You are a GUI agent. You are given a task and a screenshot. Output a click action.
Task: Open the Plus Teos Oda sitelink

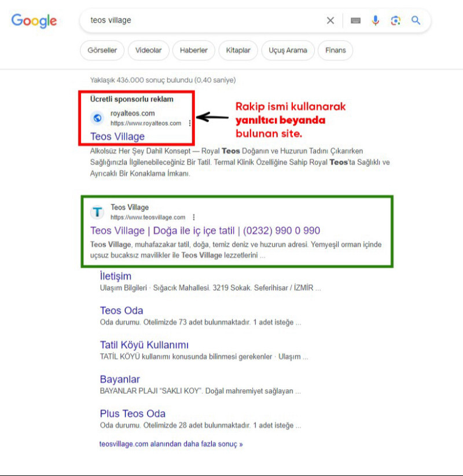pyautogui.click(x=133, y=413)
